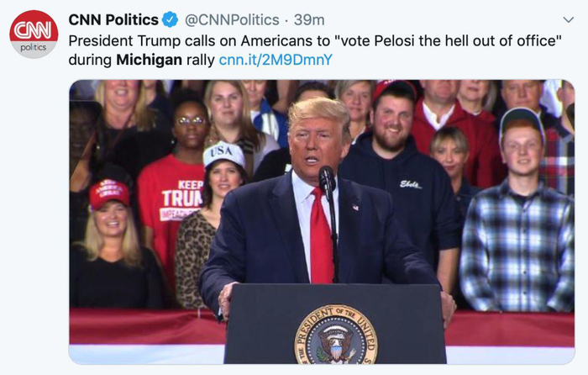The width and height of the screenshot is (588, 375).
Task: Click the leopard print top in the photo
Action: tap(196, 252)
